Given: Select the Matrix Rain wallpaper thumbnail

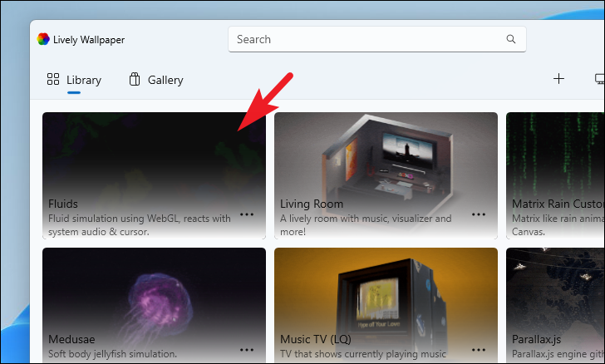Looking at the screenshot, I should click(x=555, y=175).
